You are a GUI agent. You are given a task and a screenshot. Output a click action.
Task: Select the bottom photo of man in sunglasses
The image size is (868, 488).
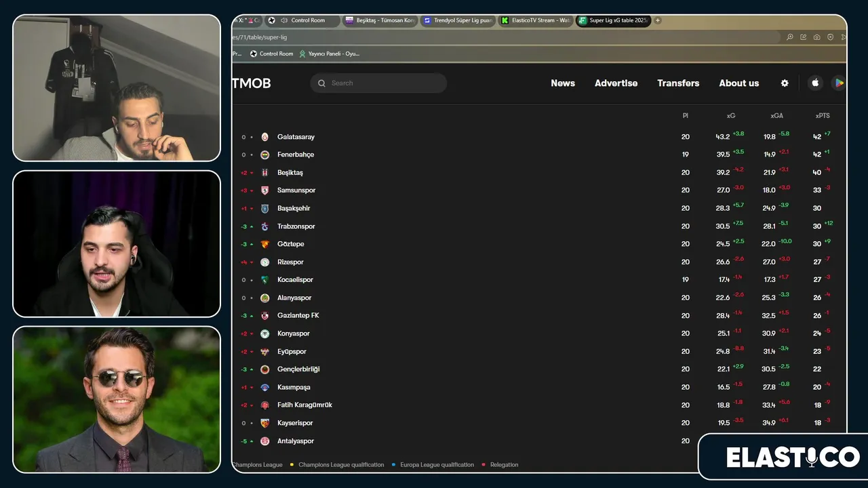[117, 400]
